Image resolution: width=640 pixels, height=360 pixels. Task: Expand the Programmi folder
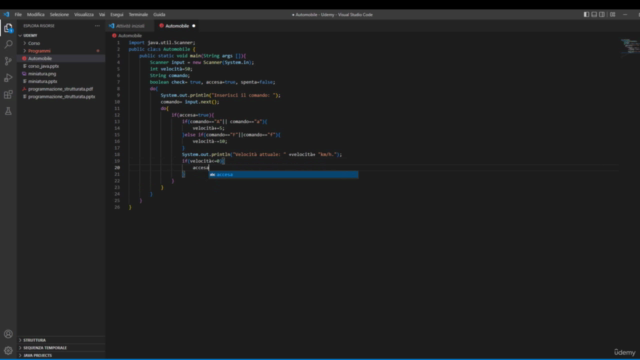[x=61, y=51]
